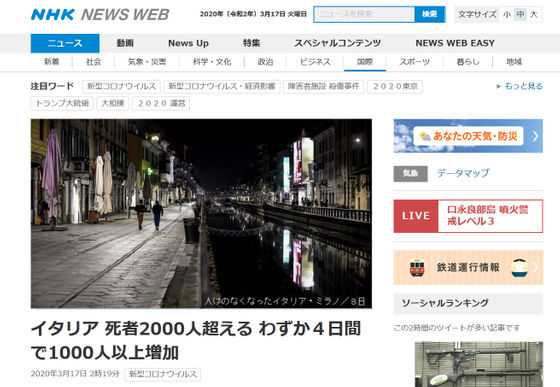The height and width of the screenshot is (387, 560).
Task: Open the Milan night canal article photo
Action: (x=201, y=213)
